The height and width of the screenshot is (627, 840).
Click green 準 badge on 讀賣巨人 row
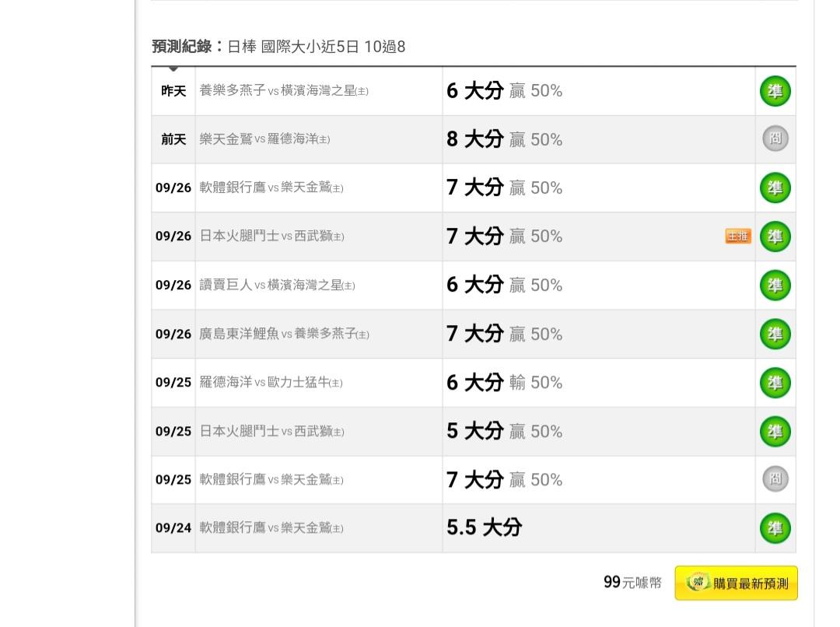[x=775, y=285]
